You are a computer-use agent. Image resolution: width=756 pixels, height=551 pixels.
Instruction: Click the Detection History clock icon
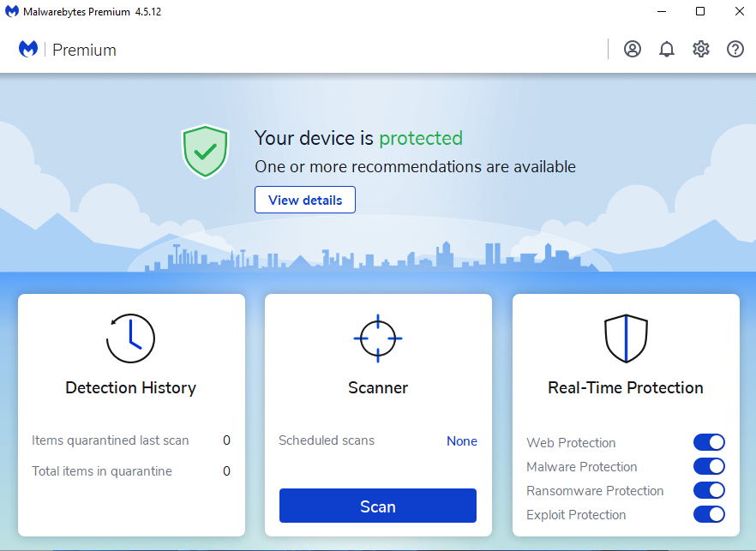click(x=130, y=338)
